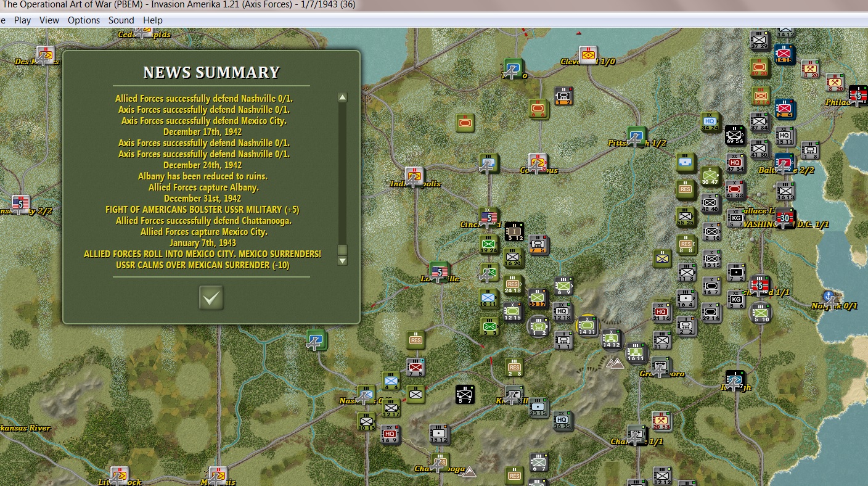868x486 pixels.
Task: Select the US flag unit at Louisville
Action: click(x=439, y=272)
